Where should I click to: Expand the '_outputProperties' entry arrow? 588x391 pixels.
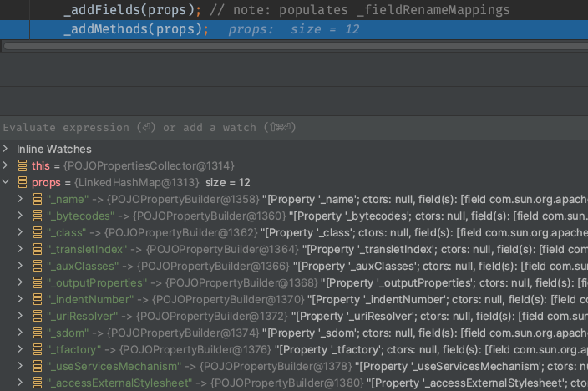(x=22, y=282)
